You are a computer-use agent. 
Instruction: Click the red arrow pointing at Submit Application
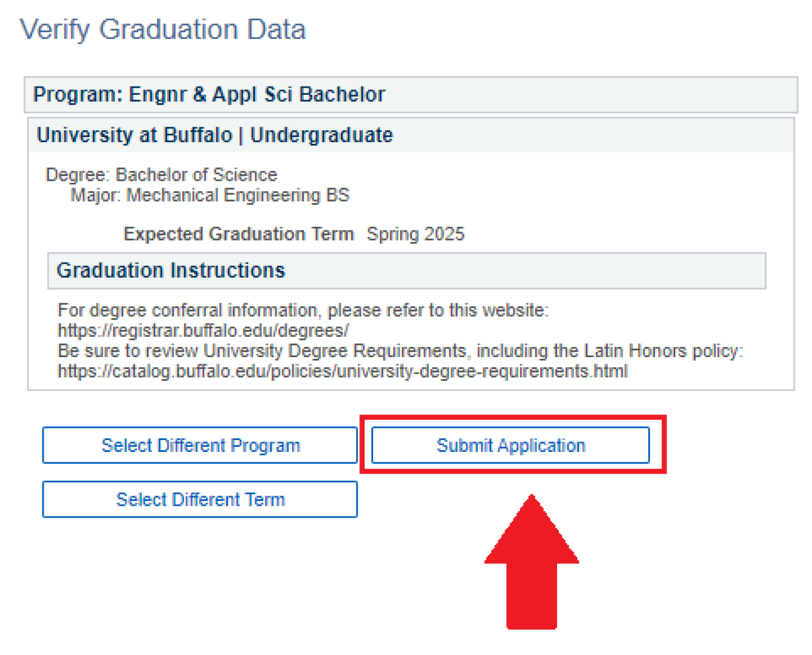click(x=531, y=561)
